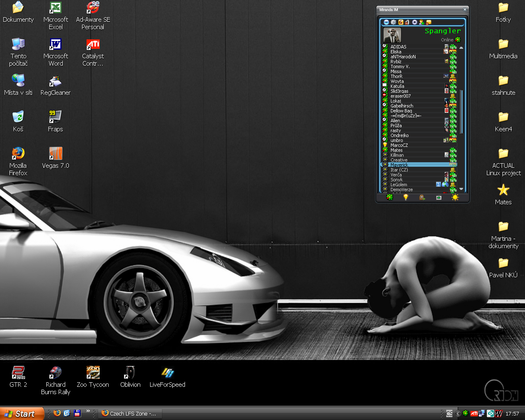The width and height of the screenshot is (525, 420).
Task: Select the Mates star icon on the desktop
Action: coord(503,195)
